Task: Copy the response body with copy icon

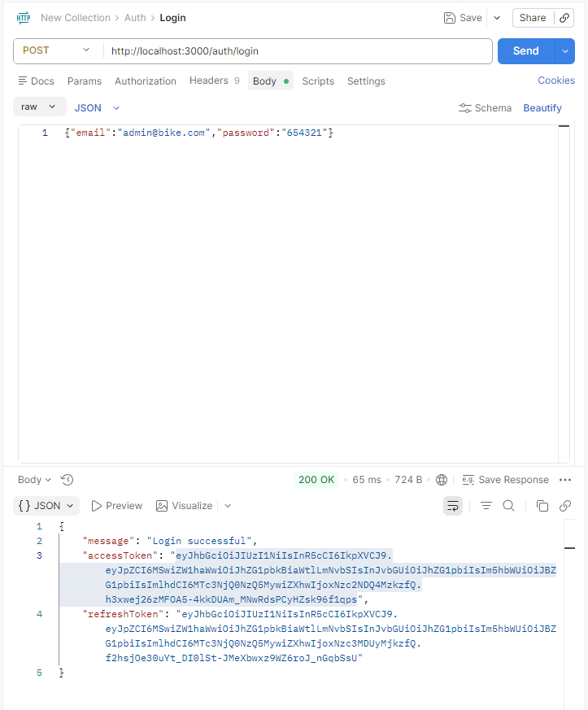Action: [542, 506]
